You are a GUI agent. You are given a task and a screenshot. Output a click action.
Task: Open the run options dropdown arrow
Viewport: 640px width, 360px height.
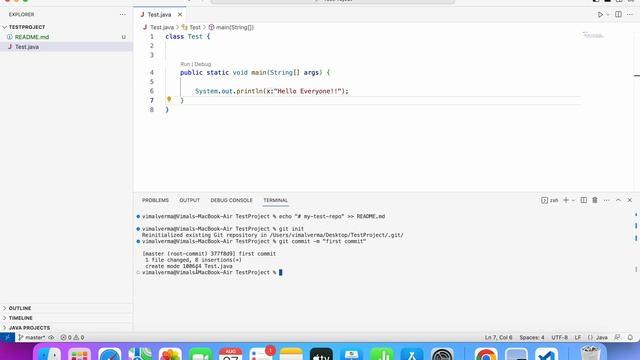(608, 15)
